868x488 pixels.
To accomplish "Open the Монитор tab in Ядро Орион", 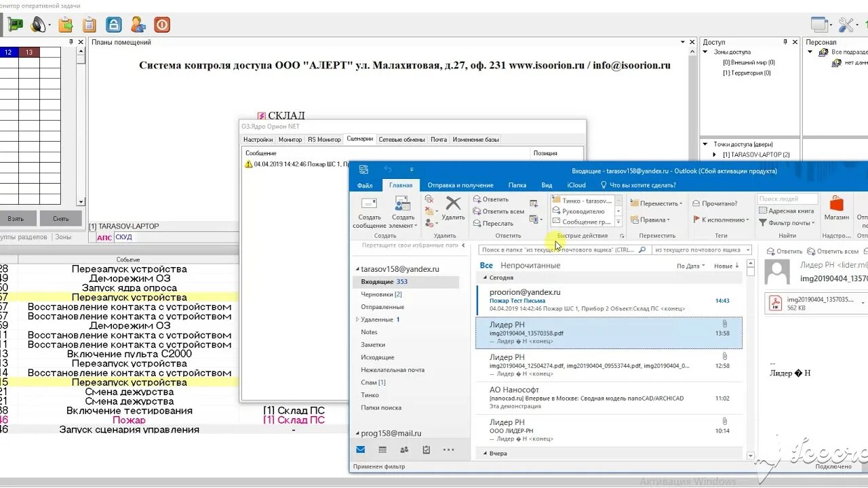I will click(x=290, y=139).
